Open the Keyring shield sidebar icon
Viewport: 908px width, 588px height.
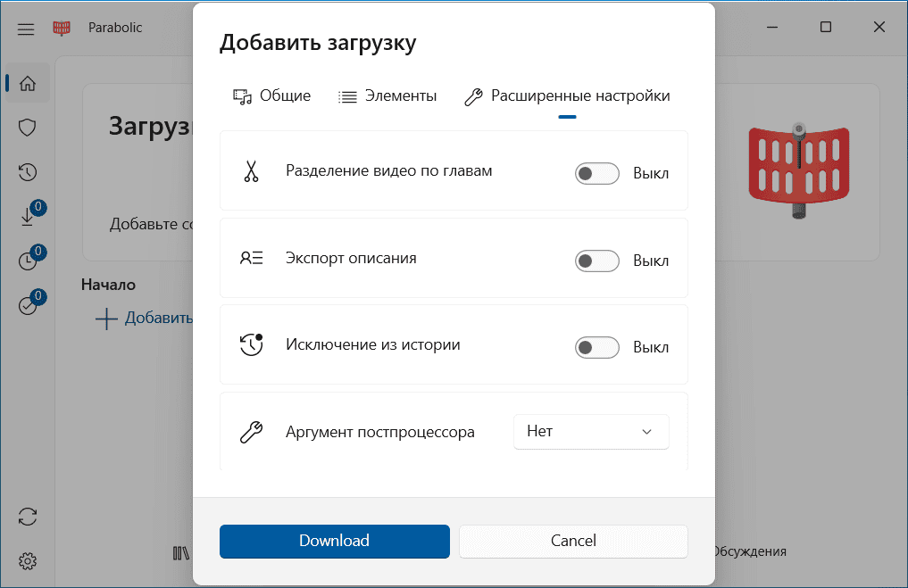coord(28,128)
